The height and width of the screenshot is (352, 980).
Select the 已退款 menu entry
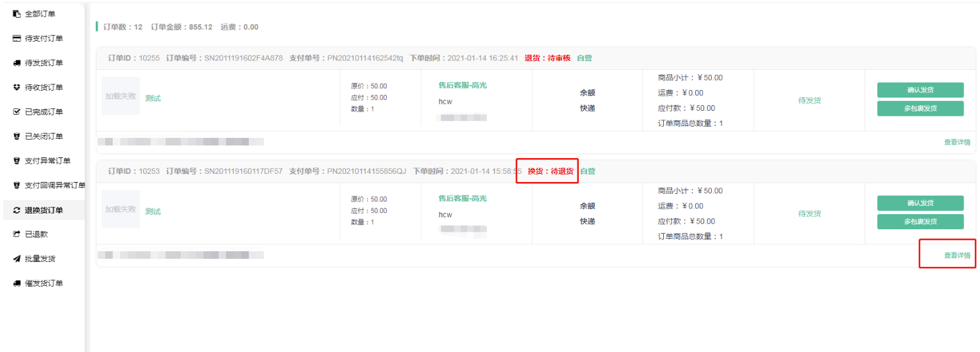click(37, 234)
